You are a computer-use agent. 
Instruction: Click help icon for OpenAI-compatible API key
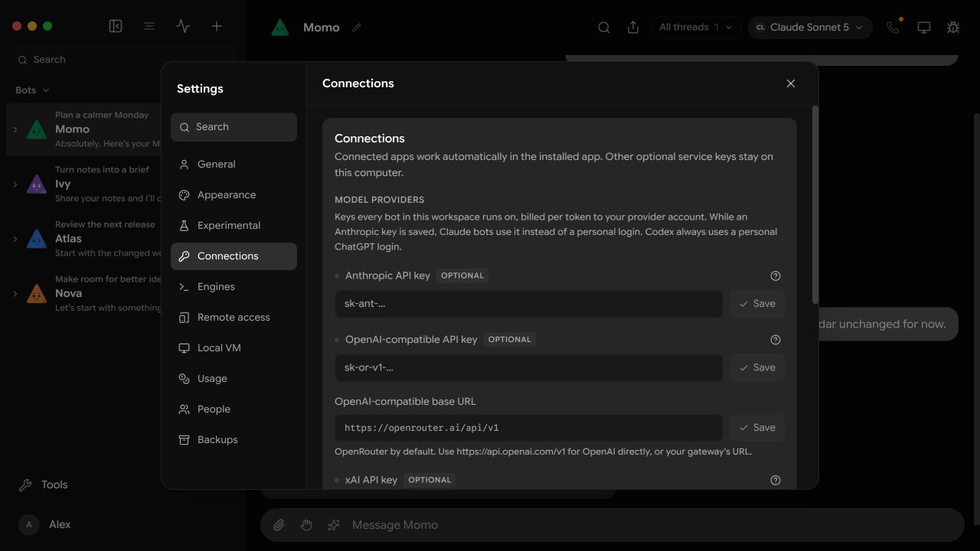click(776, 339)
